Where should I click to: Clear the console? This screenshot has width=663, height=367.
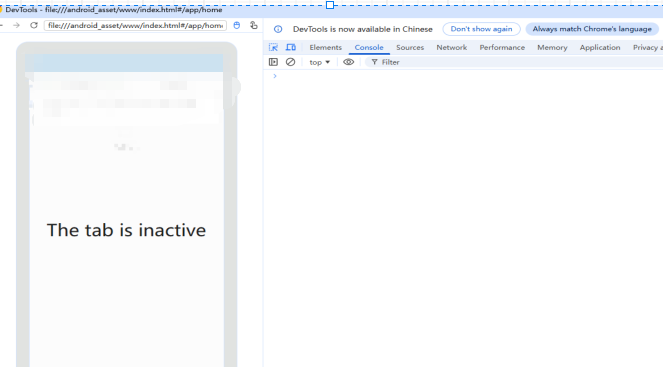click(290, 62)
